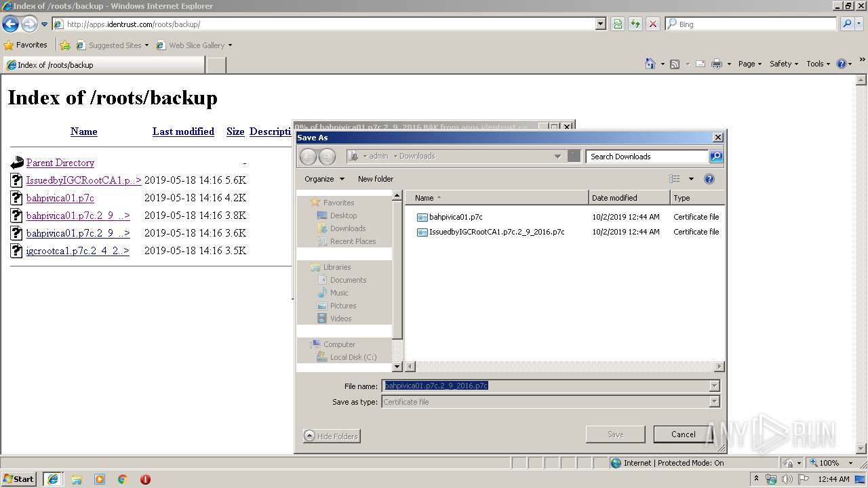Open Chrome from the taskbar
The width and height of the screenshot is (868, 488).
(123, 479)
